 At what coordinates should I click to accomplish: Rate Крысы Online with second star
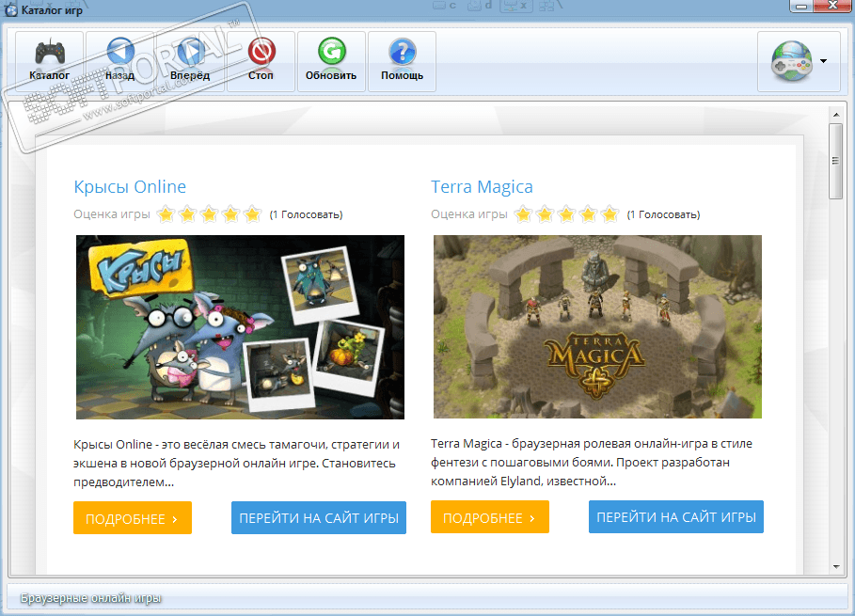pos(187,214)
